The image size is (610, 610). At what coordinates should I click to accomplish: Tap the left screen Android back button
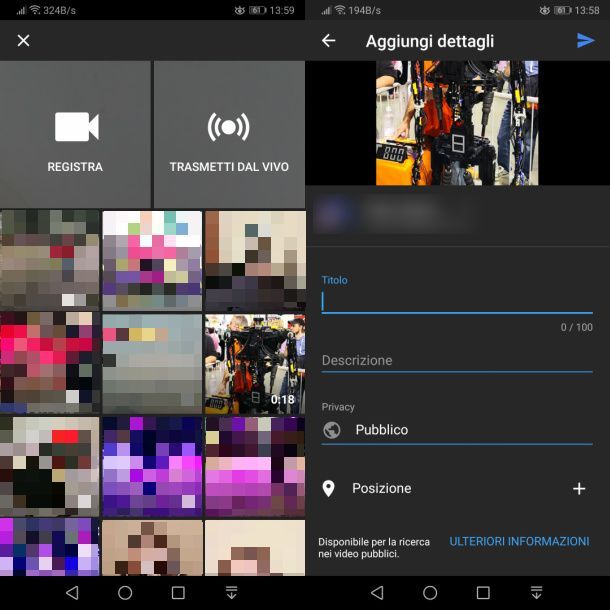[72, 593]
